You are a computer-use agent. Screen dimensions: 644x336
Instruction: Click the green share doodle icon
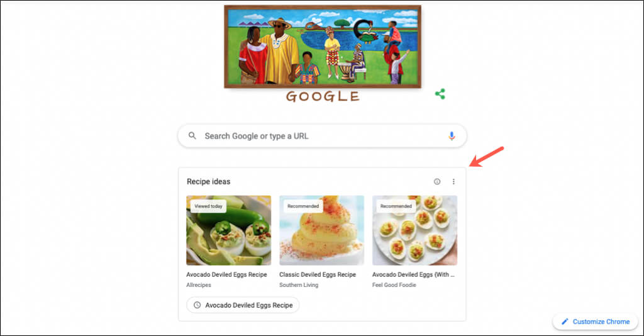click(440, 94)
